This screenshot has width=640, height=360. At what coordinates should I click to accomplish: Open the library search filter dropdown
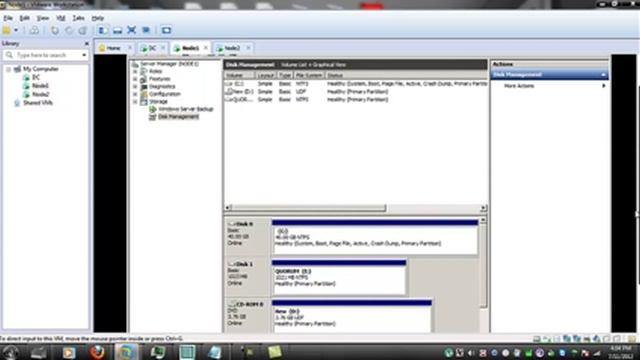pyautogui.click(x=84, y=55)
